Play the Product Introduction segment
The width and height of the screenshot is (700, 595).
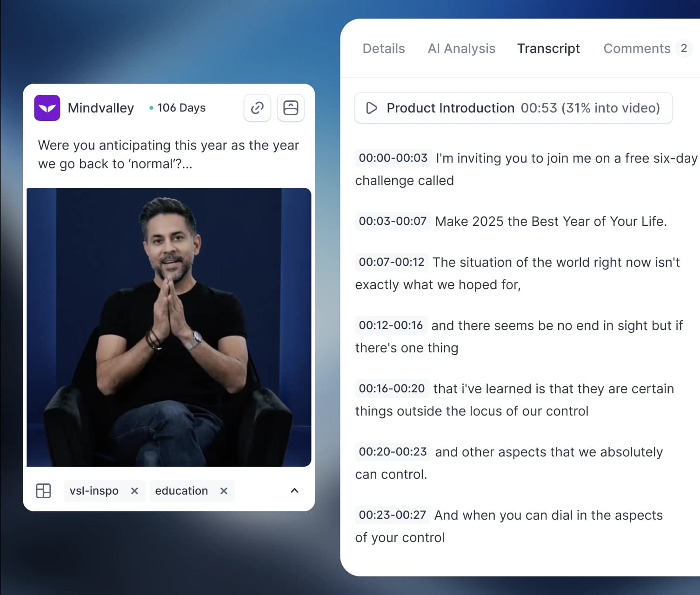point(513,108)
